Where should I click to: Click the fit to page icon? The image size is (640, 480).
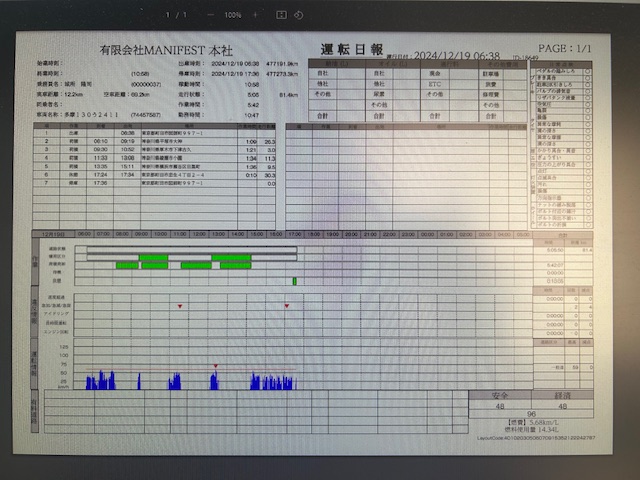click(x=281, y=15)
